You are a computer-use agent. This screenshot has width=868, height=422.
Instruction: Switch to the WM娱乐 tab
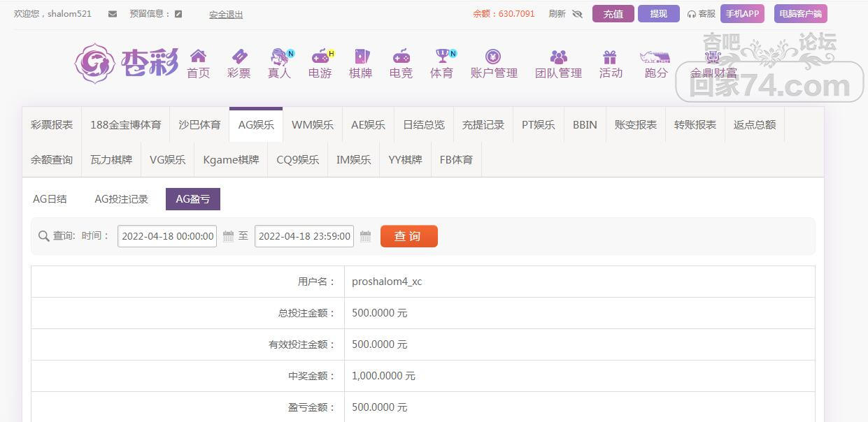312,125
